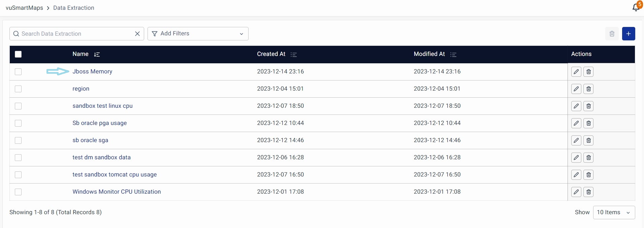Check the Jboss Memory row checkbox
The image size is (644, 228).
tap(18, 72)
